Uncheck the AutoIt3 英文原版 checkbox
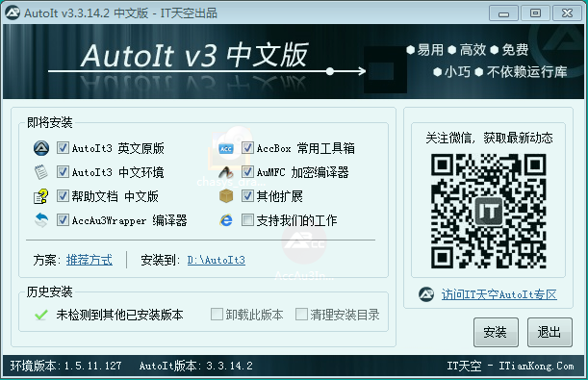588x380 pixels. 63,148
